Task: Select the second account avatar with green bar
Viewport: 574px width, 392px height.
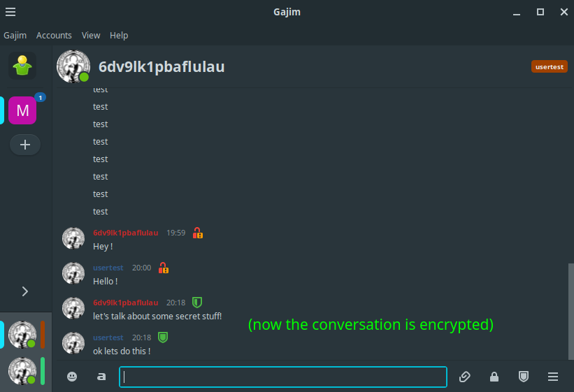Action: [x=22, y=371]
